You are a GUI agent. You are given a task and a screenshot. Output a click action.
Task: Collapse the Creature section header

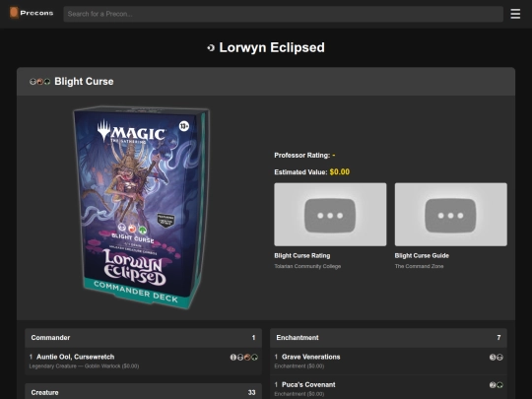tap(143, 392)
